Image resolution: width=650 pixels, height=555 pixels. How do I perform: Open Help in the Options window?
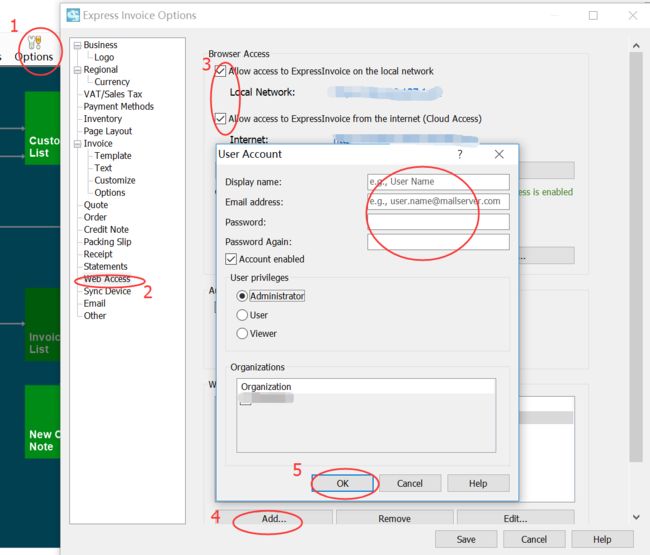(602, 539)
